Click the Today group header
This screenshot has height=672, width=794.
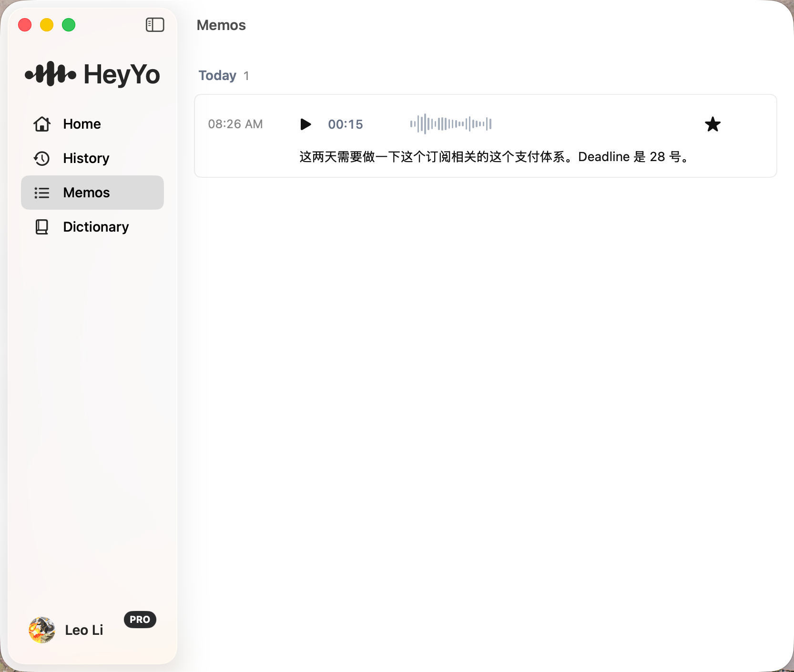tap(217, 75)
